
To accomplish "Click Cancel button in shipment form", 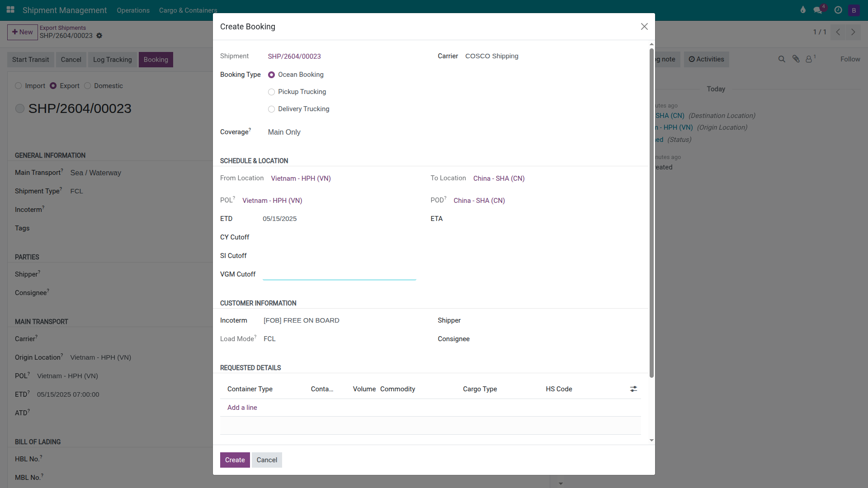I will coord(71,60).
